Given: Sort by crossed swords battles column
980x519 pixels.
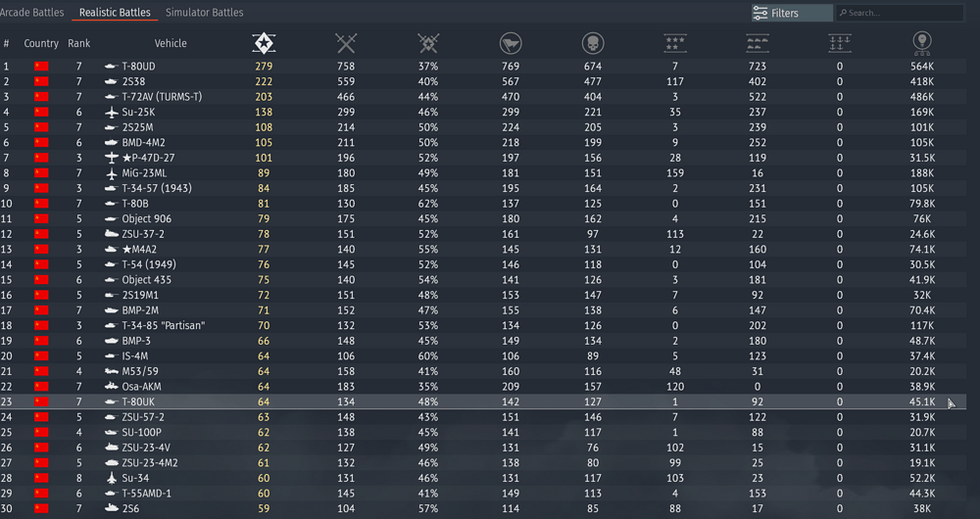Looking at the screenshot, I should point(346,43).
